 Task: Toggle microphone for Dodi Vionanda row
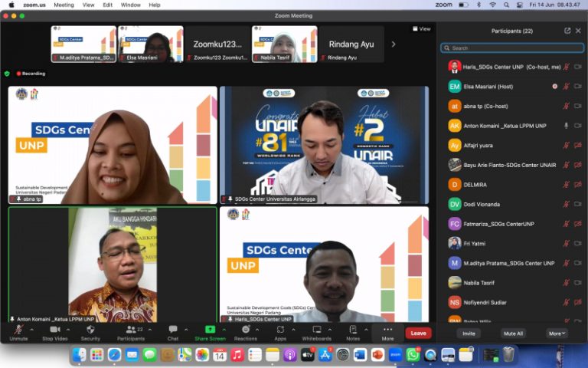pyautogui.click(x=567, y=204)
